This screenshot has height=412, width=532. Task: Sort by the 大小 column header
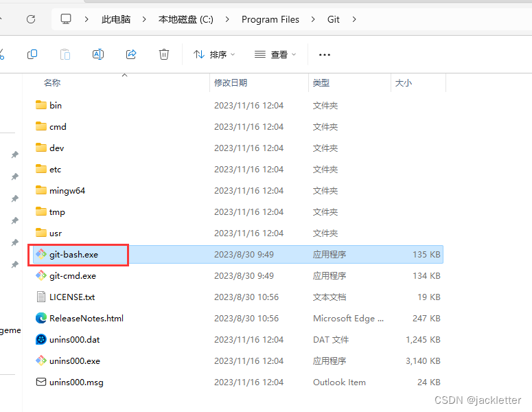404,82
